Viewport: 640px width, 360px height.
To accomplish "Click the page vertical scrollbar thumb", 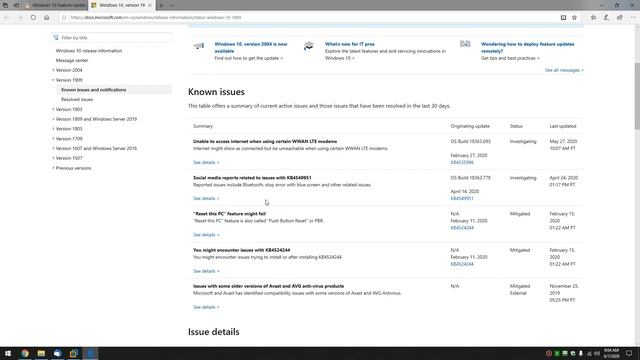I will (637, 97).
